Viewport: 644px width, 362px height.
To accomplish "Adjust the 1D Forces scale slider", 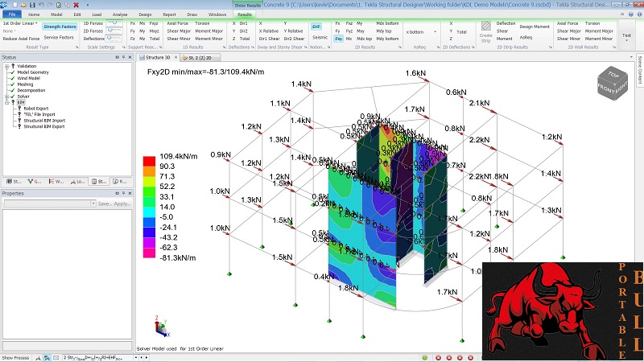I will point(114,23).
